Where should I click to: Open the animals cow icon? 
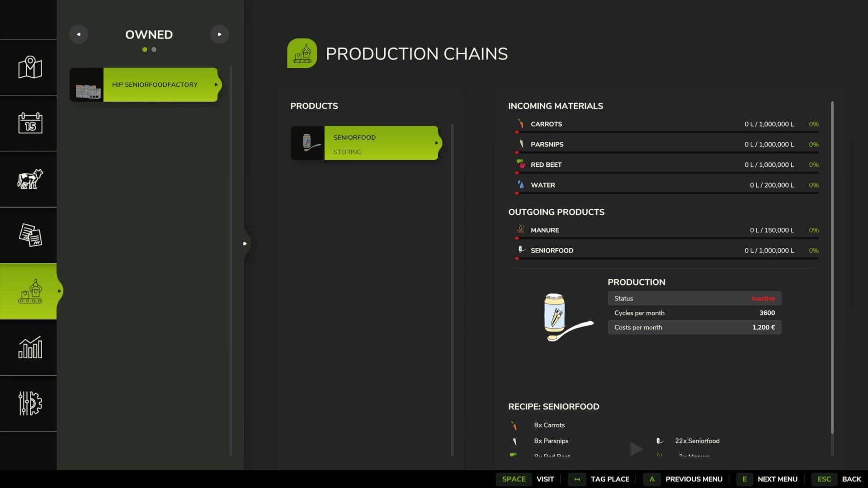coord(30,179)
